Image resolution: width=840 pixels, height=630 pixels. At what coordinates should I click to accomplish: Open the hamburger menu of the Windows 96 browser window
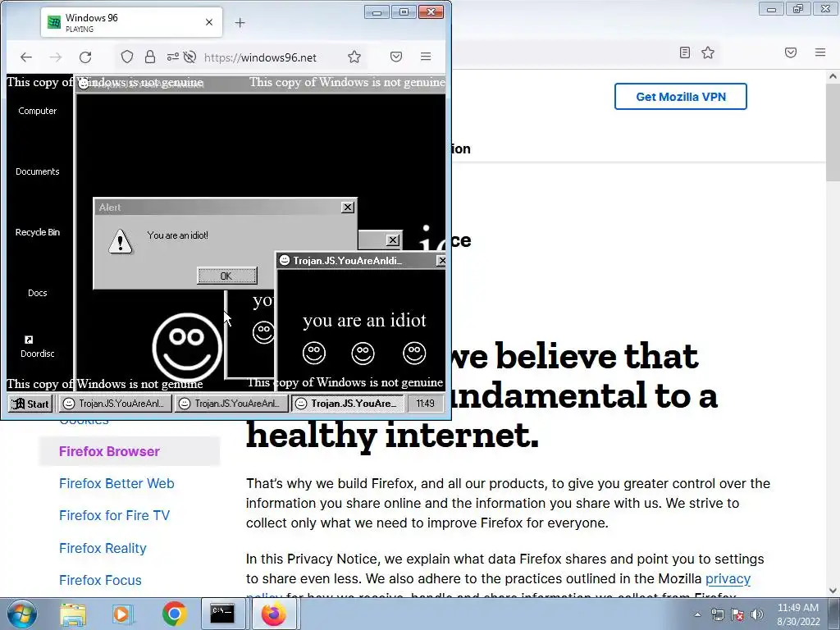(426, 57)
